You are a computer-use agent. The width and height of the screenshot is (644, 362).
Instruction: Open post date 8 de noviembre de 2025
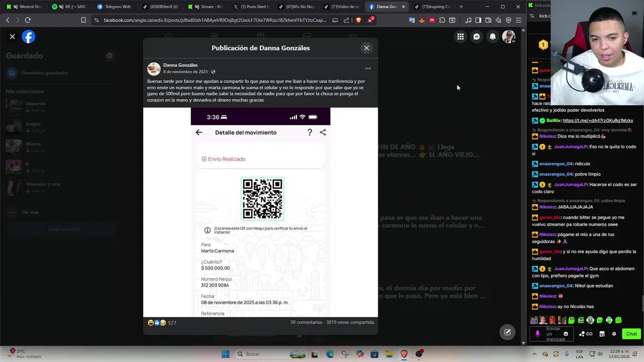pyautogui.click(x=185, y=72)
